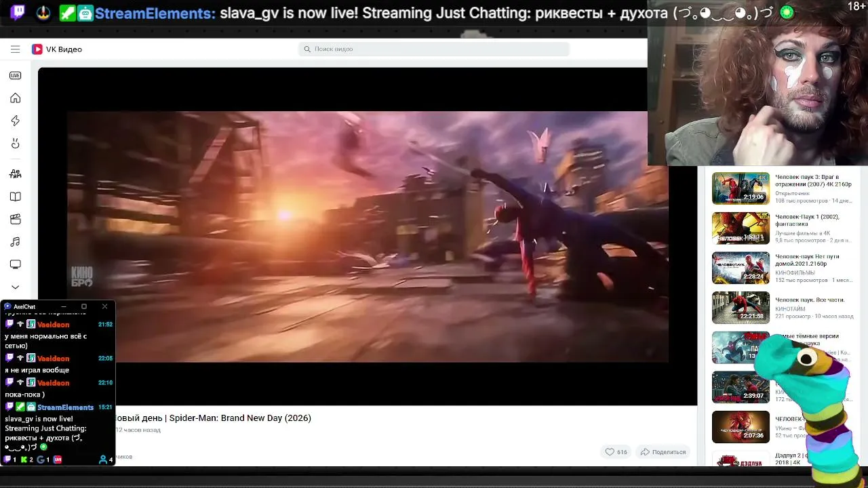Click the Kick viewer count icon in AxelChat
This screenshot has width=868, height=488.
(x=24, y=460)
